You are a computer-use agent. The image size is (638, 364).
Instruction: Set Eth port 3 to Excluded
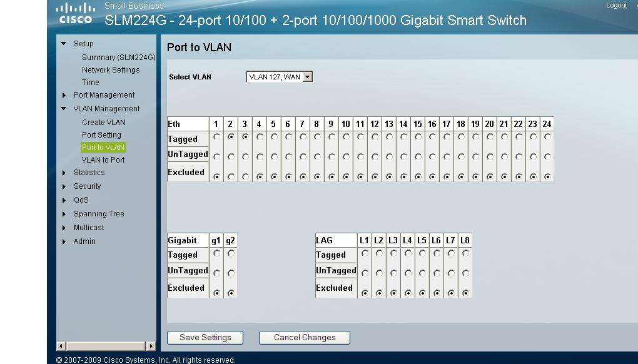click(x=245, y=176)
